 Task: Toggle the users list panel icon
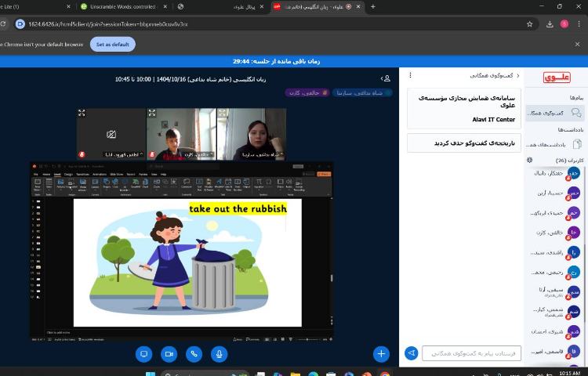click(x=386, y=78)
